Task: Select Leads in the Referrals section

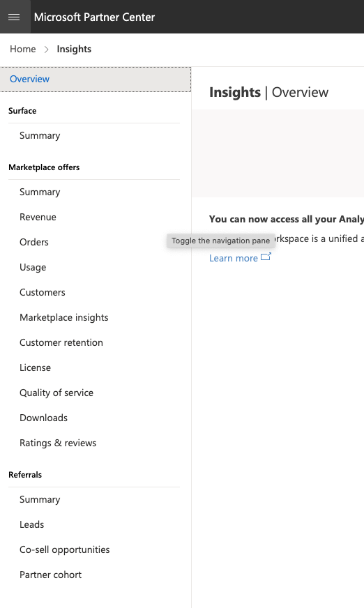Action: coord(32,524)
